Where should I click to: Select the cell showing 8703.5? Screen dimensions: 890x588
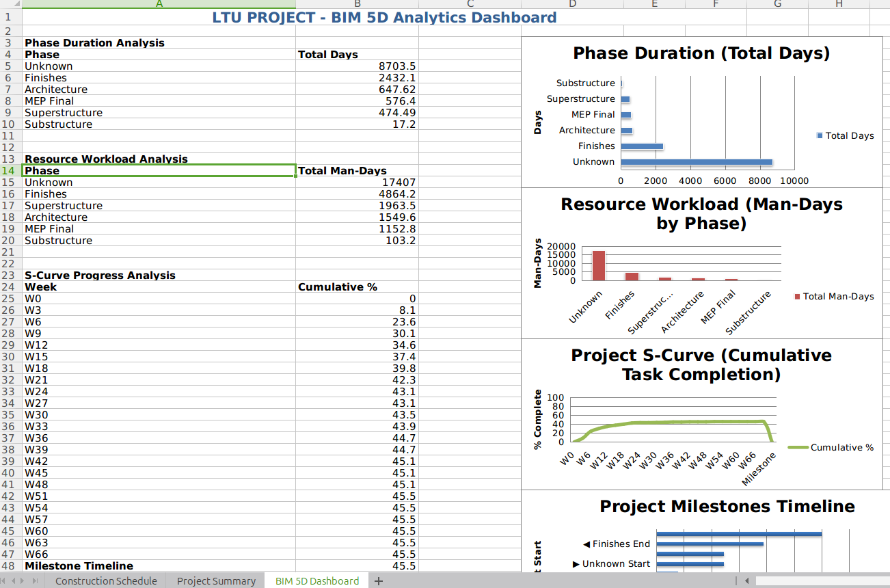(357, 66)
